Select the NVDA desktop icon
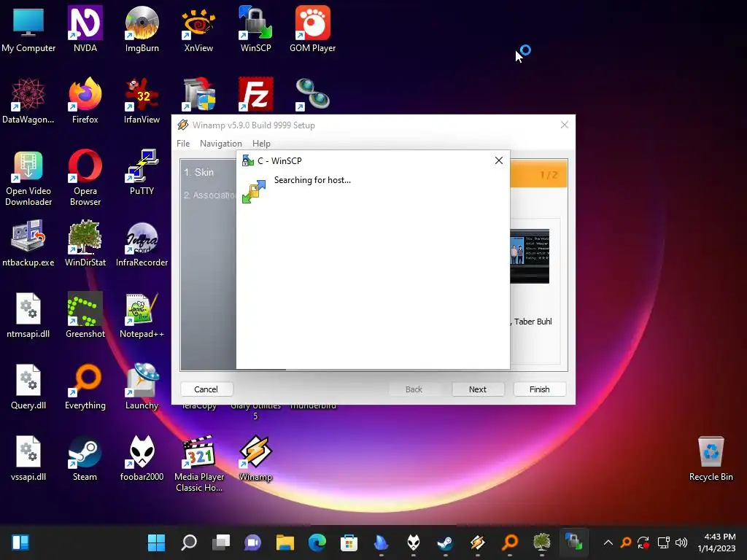The width and height of the screenshot is (747, 560). 85,29
